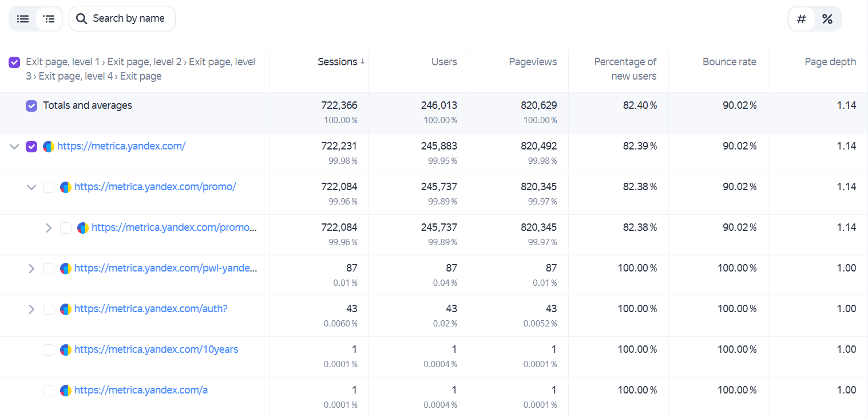Click favicon next to metrica.yandex.com/10years row
Image resolution: width=868 pixels, height=417 pixels.
pos(66,350)
